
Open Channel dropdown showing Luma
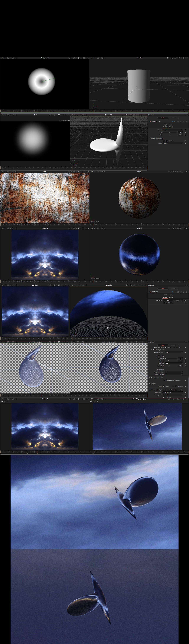[x=173, y=130]
